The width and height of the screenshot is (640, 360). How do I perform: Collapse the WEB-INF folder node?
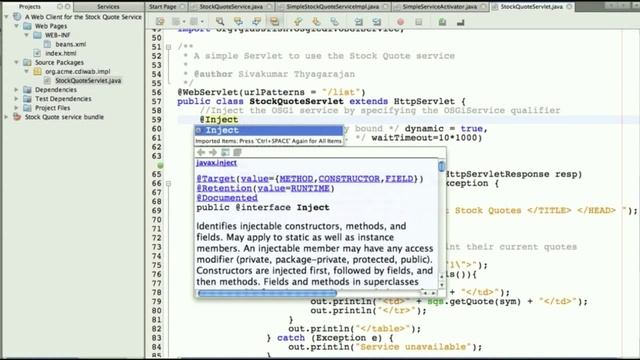tap(27, 35)
